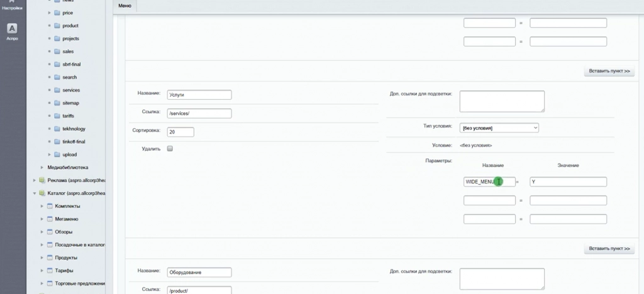Click the projects folder icon
This screenshot has height=294, width=644.
(x=57, y=38)
